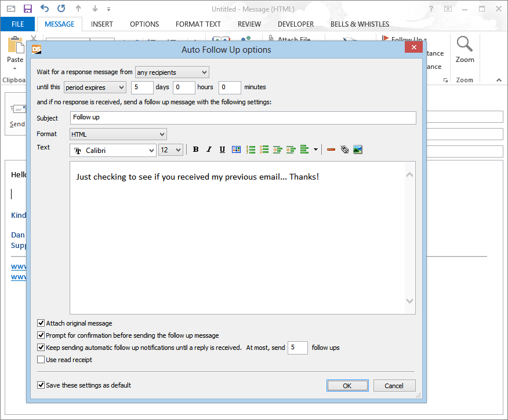Screen dimensions: 508x420
Task: Toggle bold formatting in follow-up text
Action: [196, 149]
